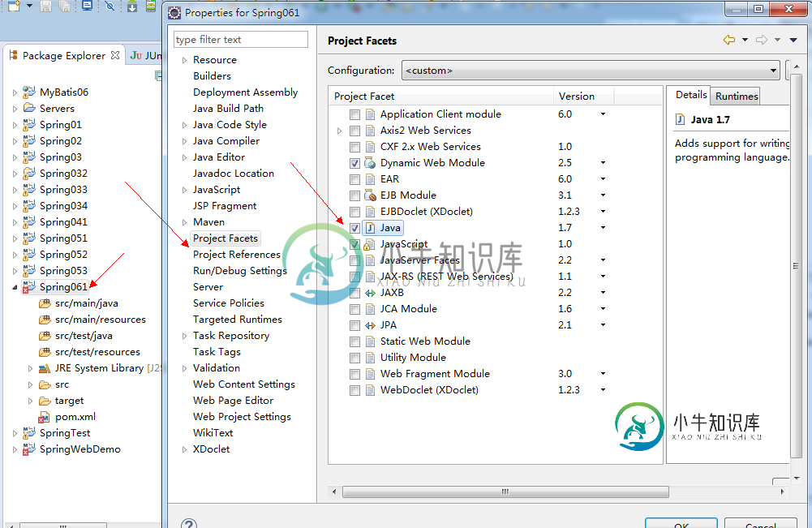Click the Save All icon in toolbar

64,6
